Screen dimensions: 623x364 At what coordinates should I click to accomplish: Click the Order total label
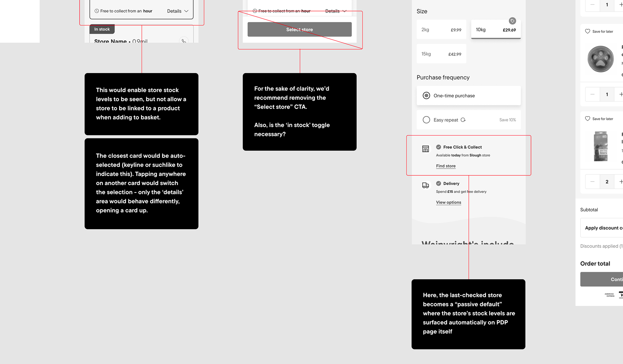595,264
